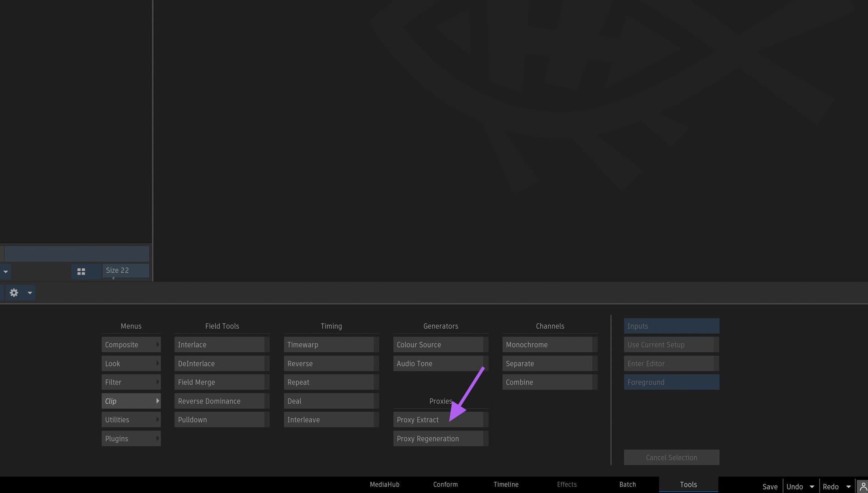Expand the Plugins submenu arrow
The height and width of the screenshot is (493, 868).
click(157, 438)
